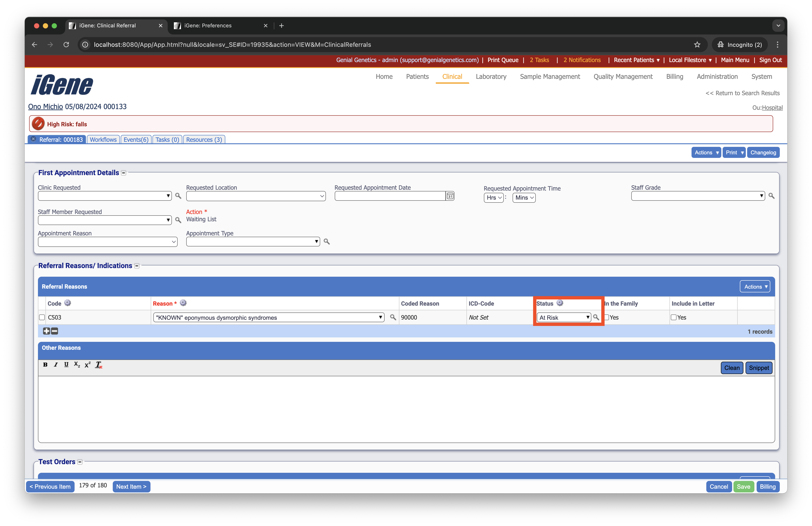Click the calendar icon for Requested Appointment Date
The image size is (812, 526).
[x=450, y=196]
